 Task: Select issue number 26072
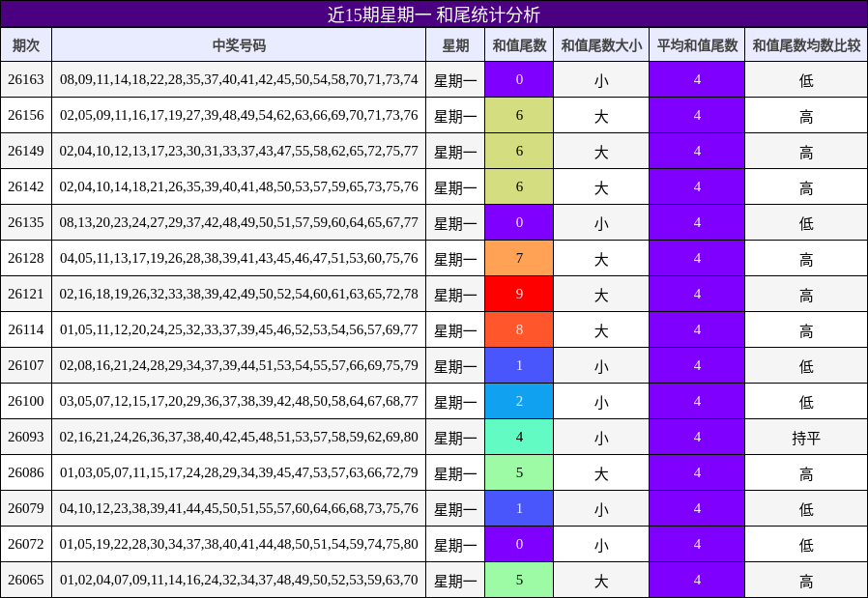26,544
